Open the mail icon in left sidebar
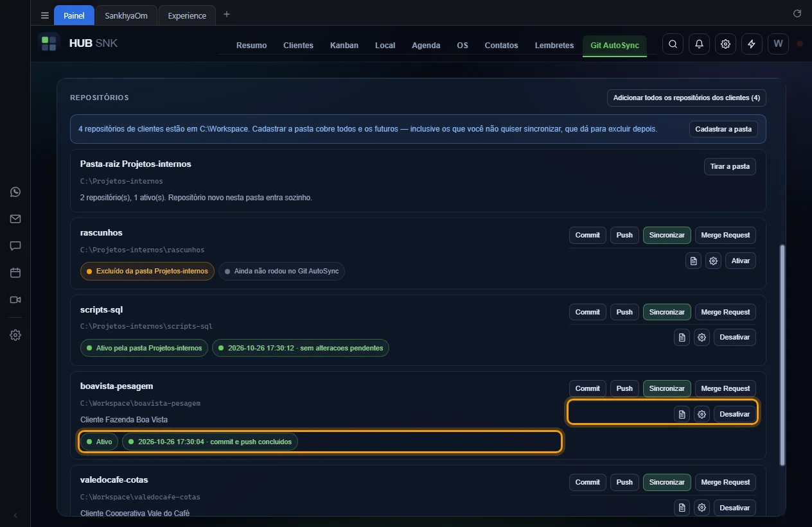812x527 pixels. [15, 219]
